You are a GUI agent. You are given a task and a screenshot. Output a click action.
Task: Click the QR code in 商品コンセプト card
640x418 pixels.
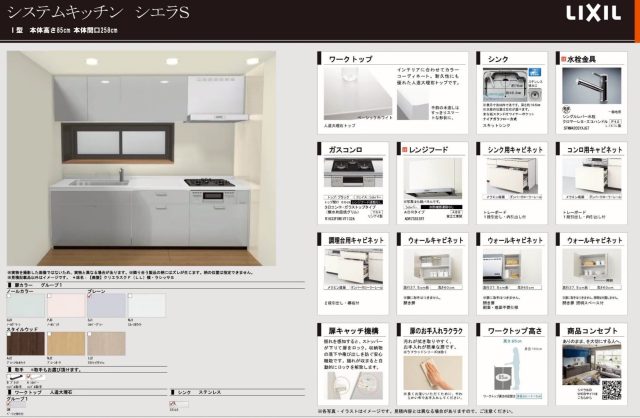[611, 390]
